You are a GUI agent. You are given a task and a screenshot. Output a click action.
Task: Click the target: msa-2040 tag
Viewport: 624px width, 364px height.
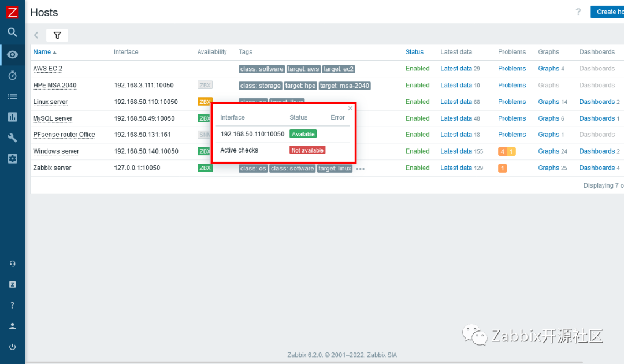pos(344,86)
